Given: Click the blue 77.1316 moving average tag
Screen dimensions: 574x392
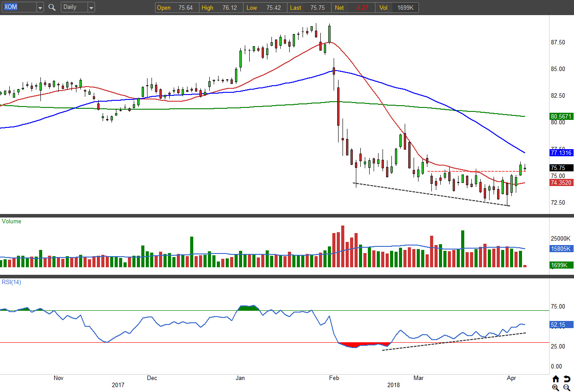Looking at the screenshot, I should 561,153.
